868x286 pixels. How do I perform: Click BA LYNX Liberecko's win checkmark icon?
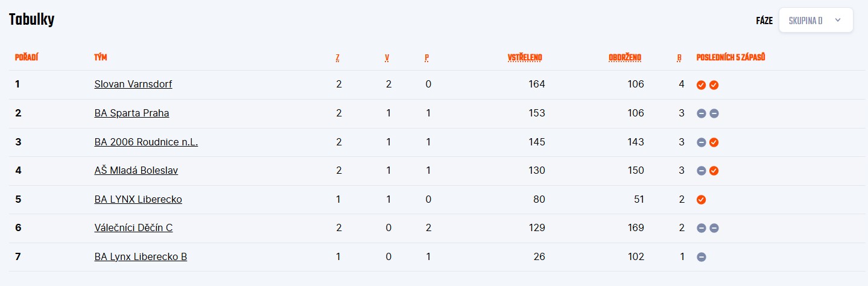click(x=702, y=200)
